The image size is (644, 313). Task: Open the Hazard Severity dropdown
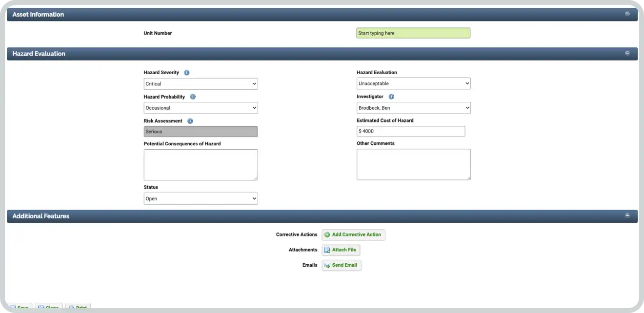(x=201, y=84)
